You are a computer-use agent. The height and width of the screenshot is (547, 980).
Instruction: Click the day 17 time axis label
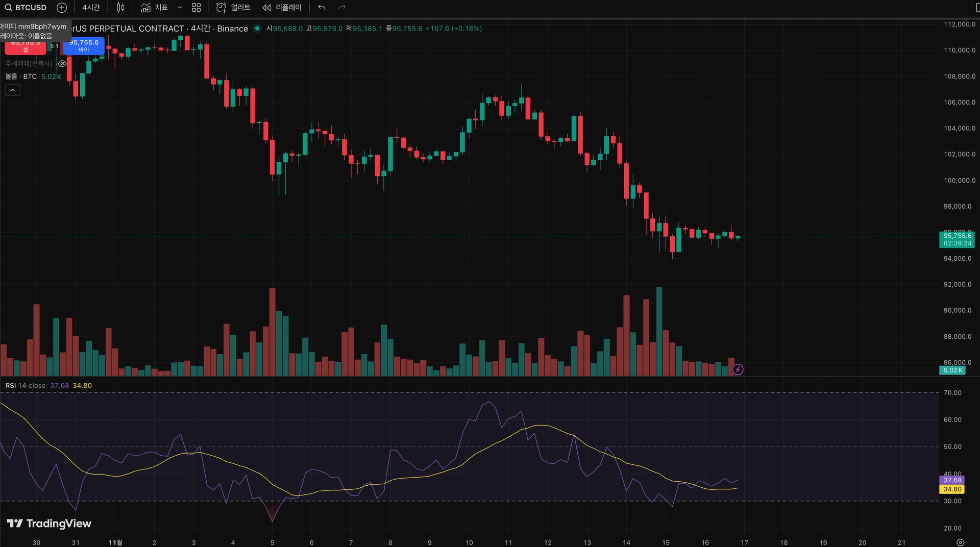[744, 542]
